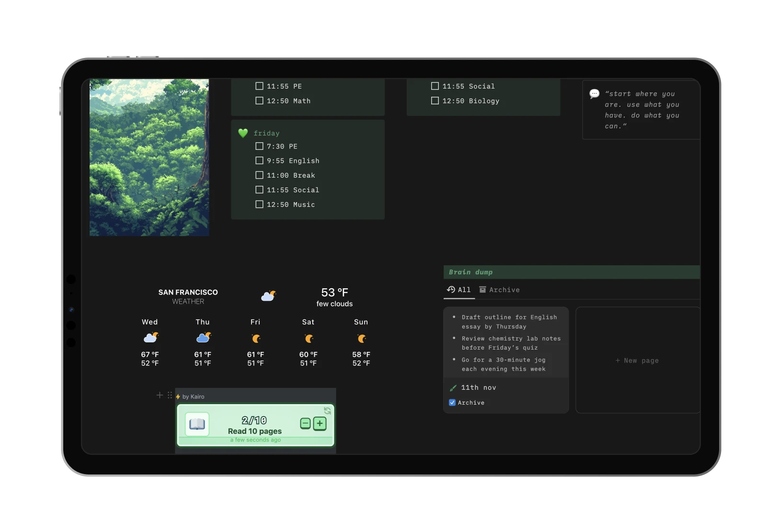779x532 pixels.
Task: Click the current weather cloud-moon icon
Action: pyautogui.click(x=269, y=296)
